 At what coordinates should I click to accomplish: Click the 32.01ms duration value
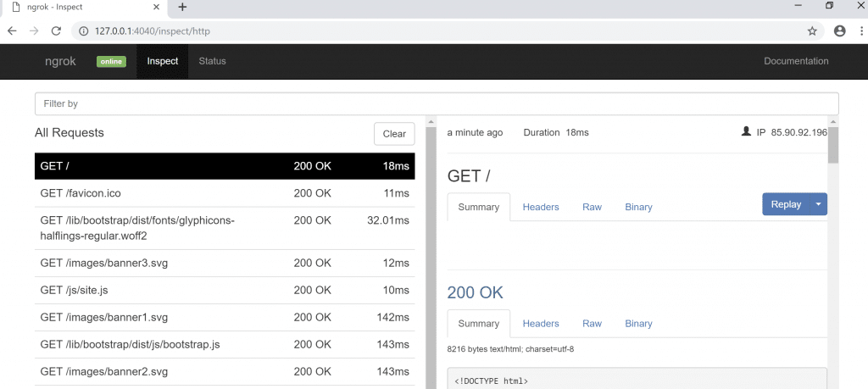point(388,221)
